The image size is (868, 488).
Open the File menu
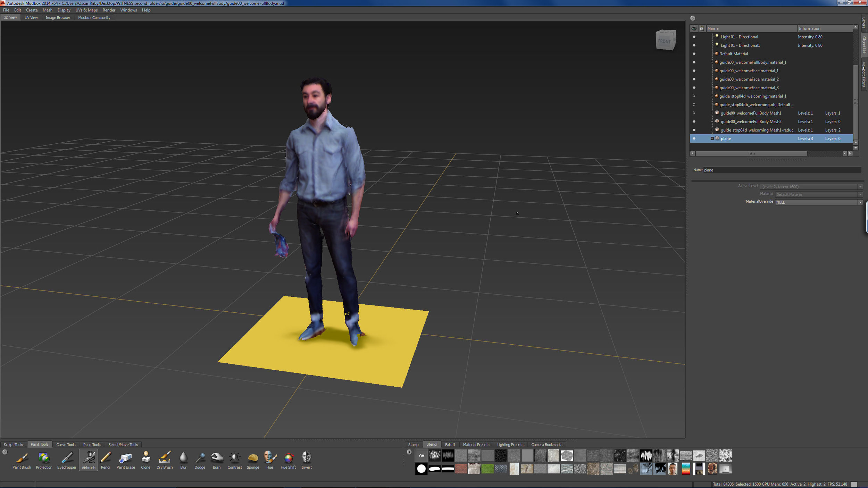pos(6,10)
